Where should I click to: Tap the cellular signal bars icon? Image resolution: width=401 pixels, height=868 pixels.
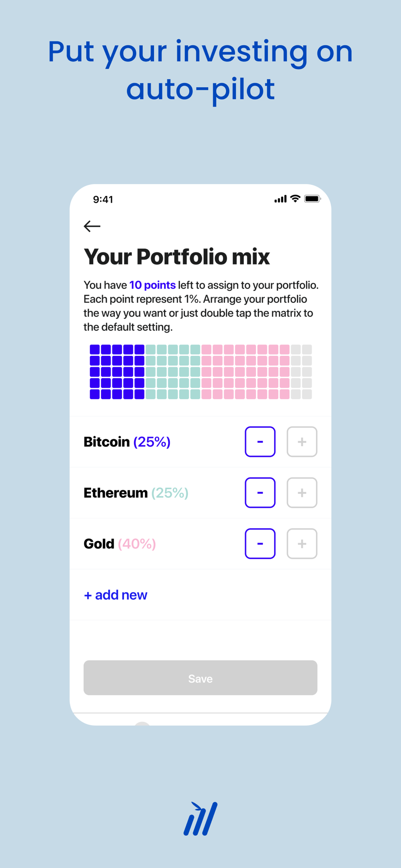point(280,199)
